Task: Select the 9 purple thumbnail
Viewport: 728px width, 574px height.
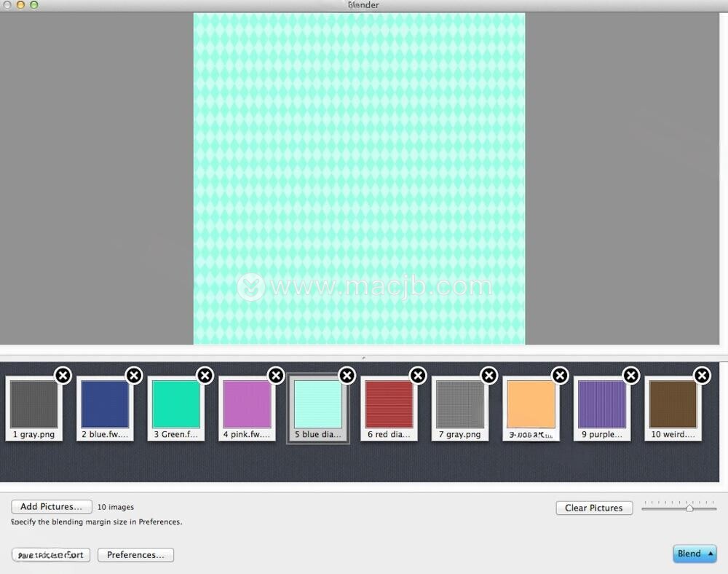Action: coord(602,409)
